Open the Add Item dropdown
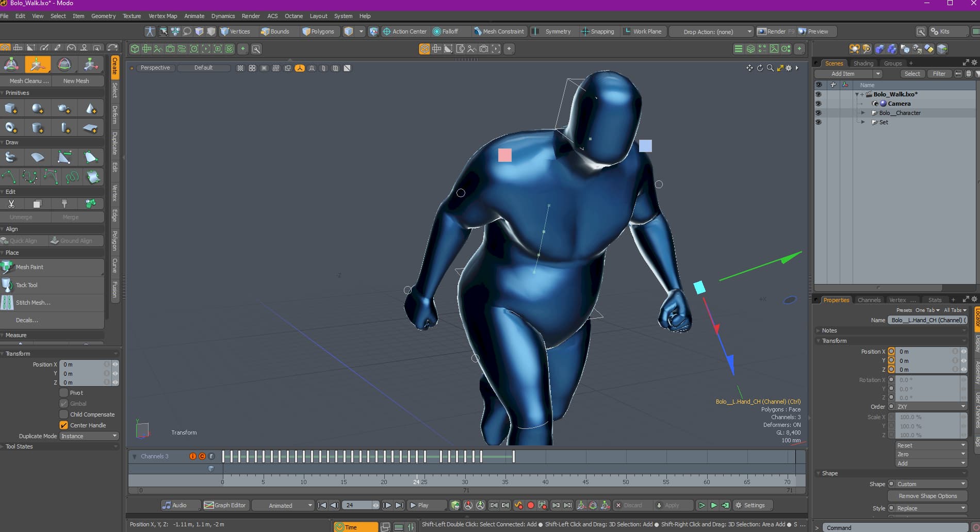Screen dimensions: 980x532 [848, 74]
